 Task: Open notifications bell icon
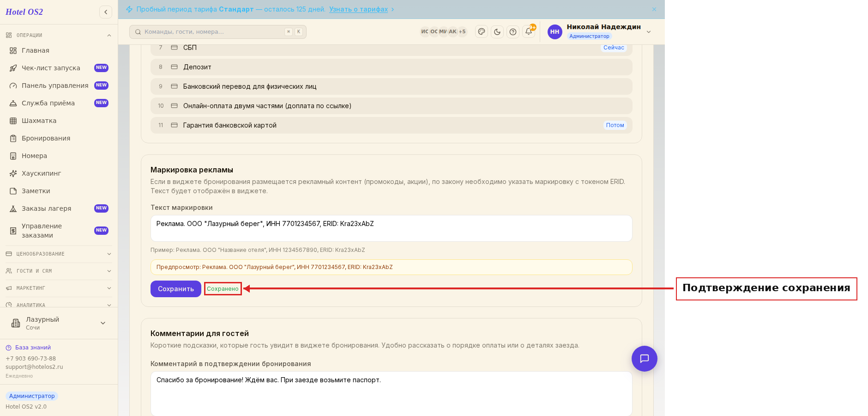click(529, 32)
